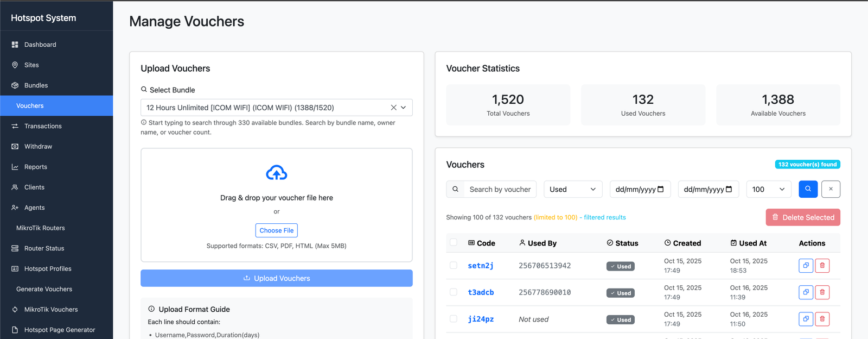Screen dimensions: 868x339
Task: Click the Used At column header
Action: pyautogui.click(x=749, y=243)
